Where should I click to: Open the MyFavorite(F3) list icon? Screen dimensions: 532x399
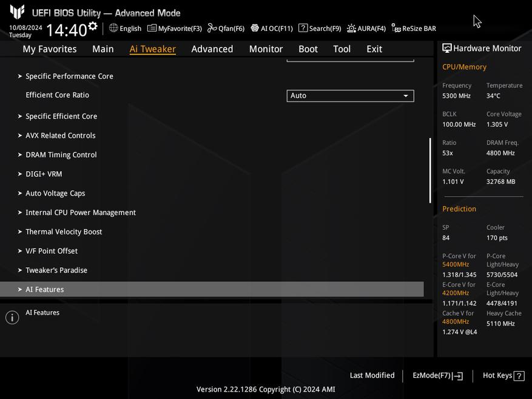152,28
